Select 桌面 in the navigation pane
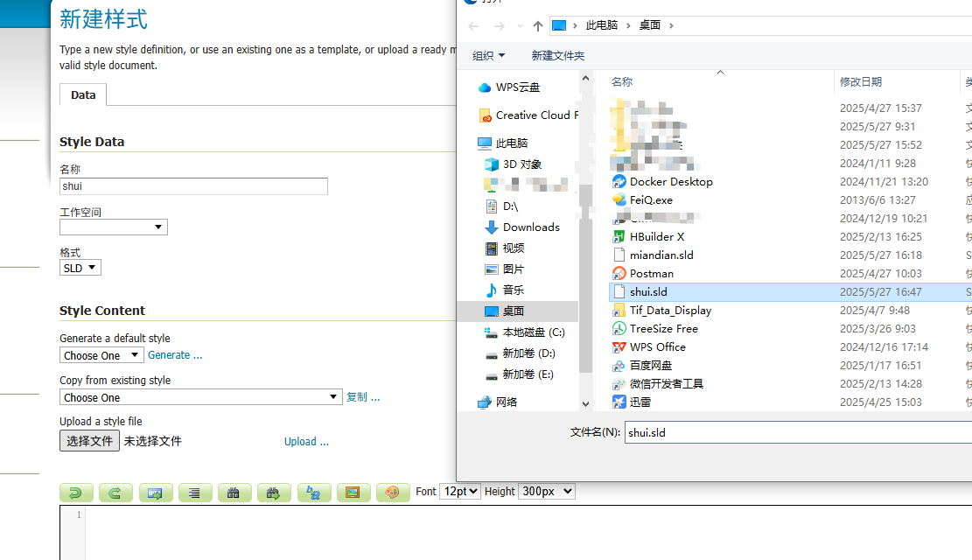This screenshot has width=972, height=560. tap(517, 311)
